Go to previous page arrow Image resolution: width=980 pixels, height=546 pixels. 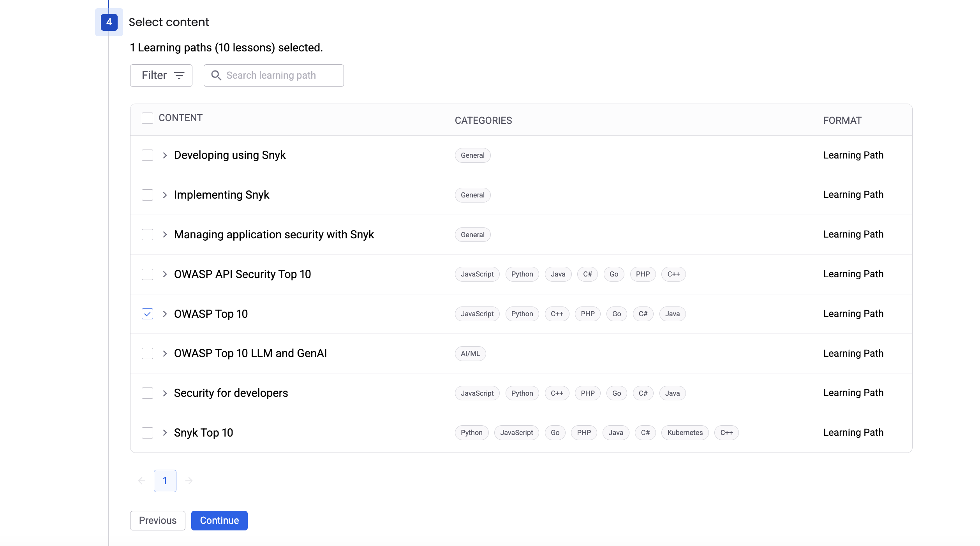click(x=142, y=481)
